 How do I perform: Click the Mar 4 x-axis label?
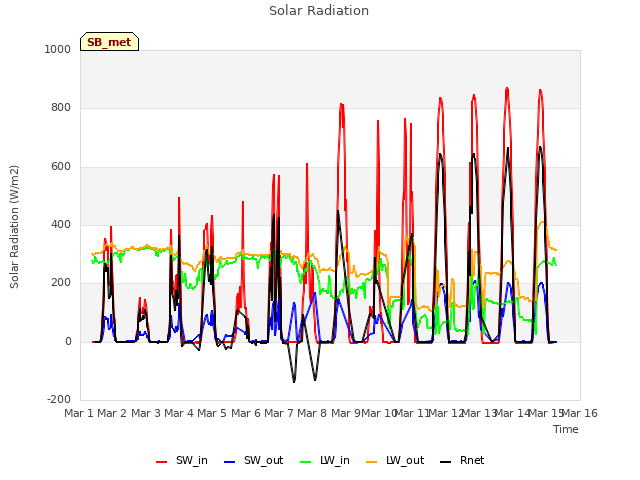pos(179,413)
